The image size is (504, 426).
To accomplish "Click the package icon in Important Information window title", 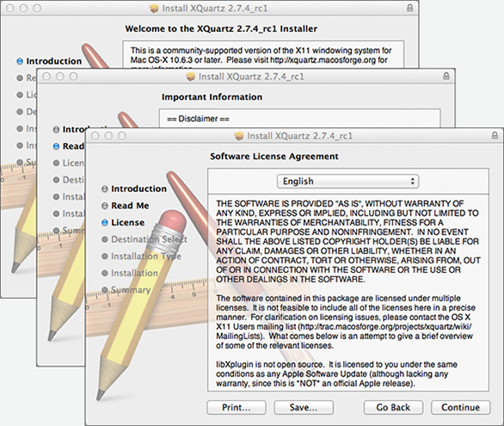I will pos(191,77).
